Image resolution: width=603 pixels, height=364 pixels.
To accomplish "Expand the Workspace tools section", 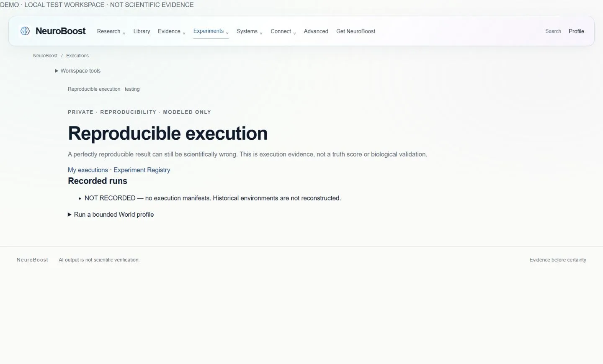I will [78, 71].
